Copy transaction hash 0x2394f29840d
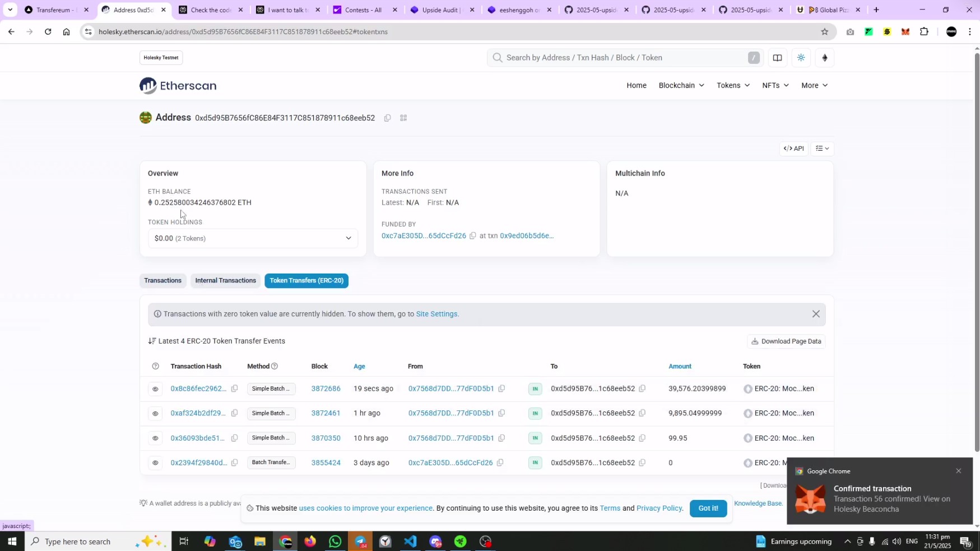 tap(235, 462)
